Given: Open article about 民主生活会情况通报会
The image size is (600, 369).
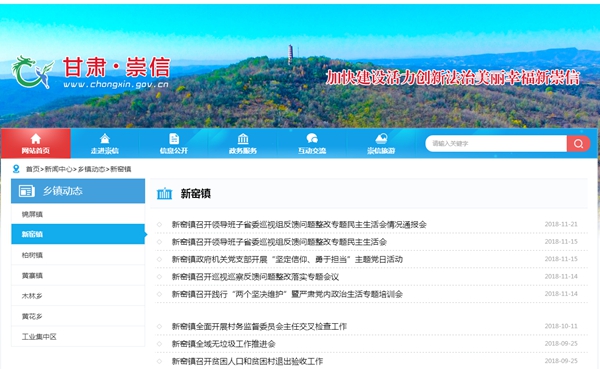Looking at the screenshot, I should 299,225.
